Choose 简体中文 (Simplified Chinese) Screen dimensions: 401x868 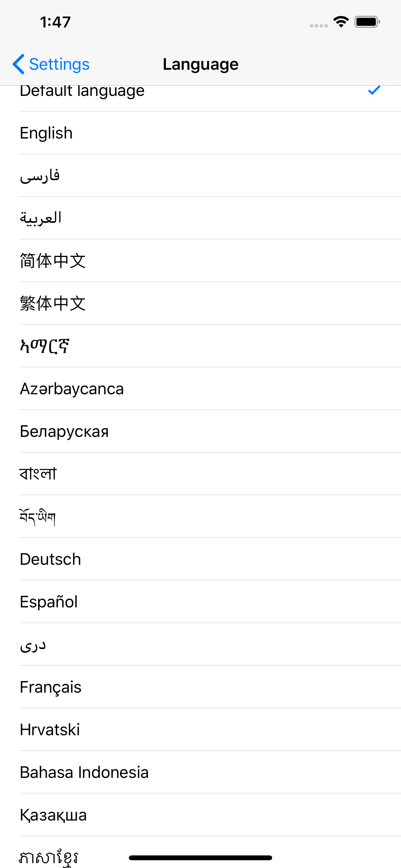coord(53,261)
